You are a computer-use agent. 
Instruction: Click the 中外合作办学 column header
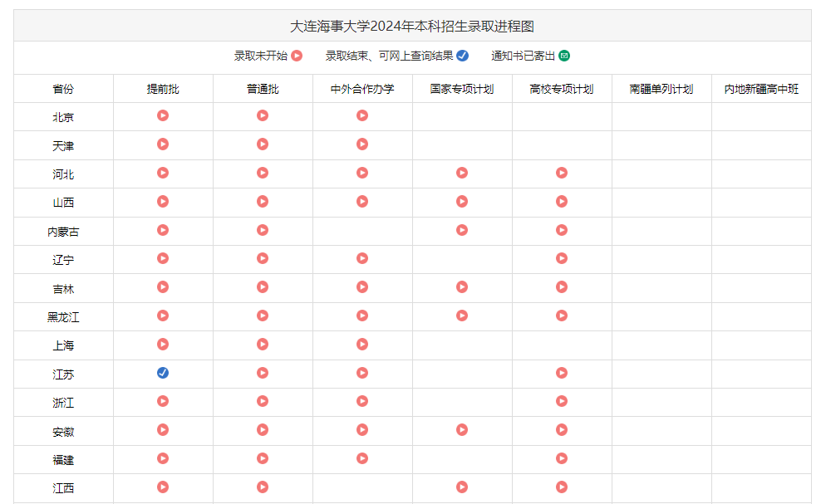click(362, 89)
